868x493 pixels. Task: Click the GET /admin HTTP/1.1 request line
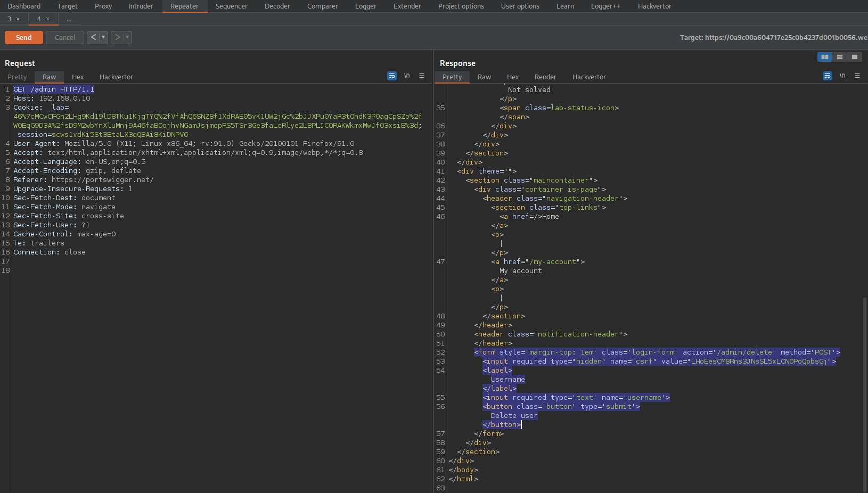point(54,89)
